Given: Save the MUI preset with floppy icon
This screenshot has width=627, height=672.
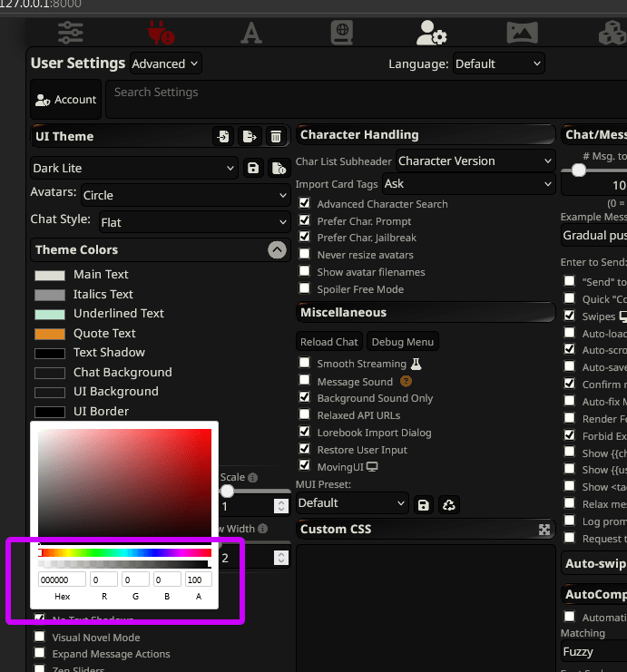Looking at the screenshot, I should (423, 503).
